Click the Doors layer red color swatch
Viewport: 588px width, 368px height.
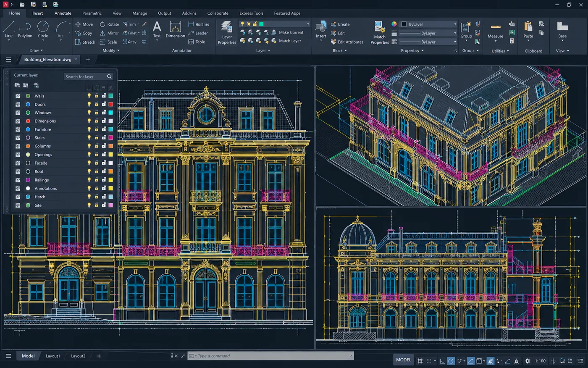click(x=111, y=104)
